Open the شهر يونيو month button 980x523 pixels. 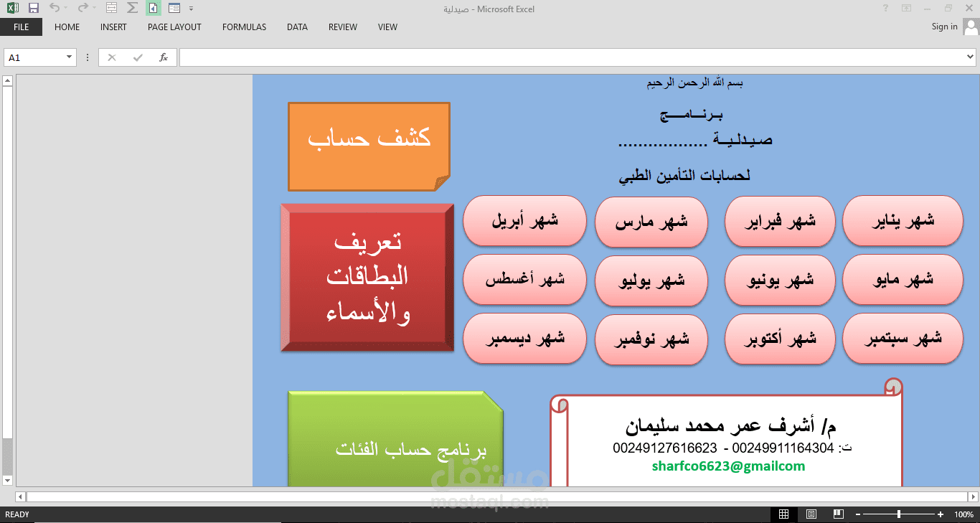(x=781, y=280)
